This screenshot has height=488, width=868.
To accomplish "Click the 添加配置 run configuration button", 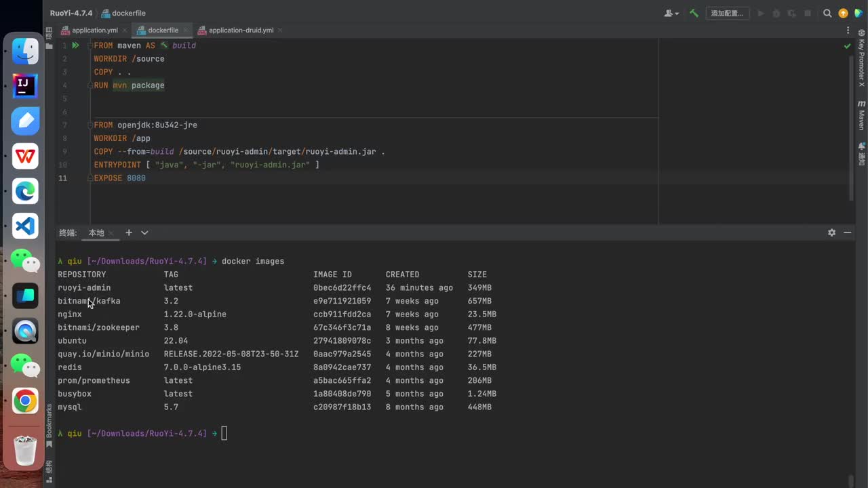I will point(727,13).
